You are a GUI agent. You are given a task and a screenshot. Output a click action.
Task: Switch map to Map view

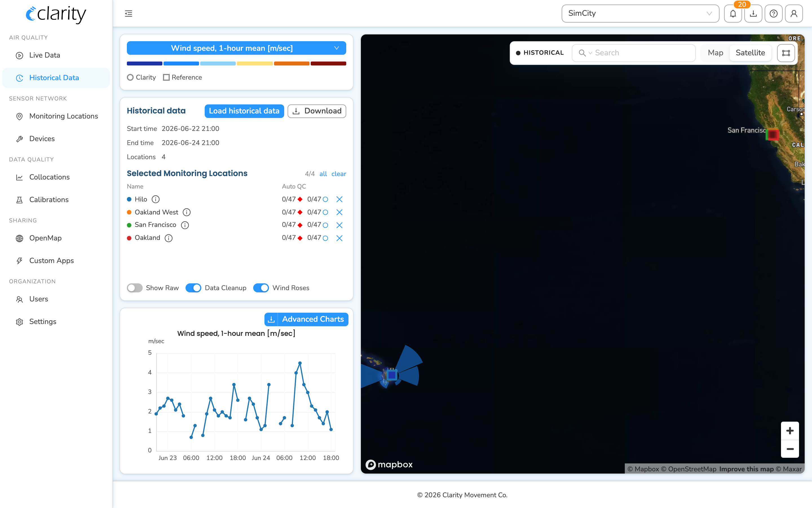tap(715, 53)
